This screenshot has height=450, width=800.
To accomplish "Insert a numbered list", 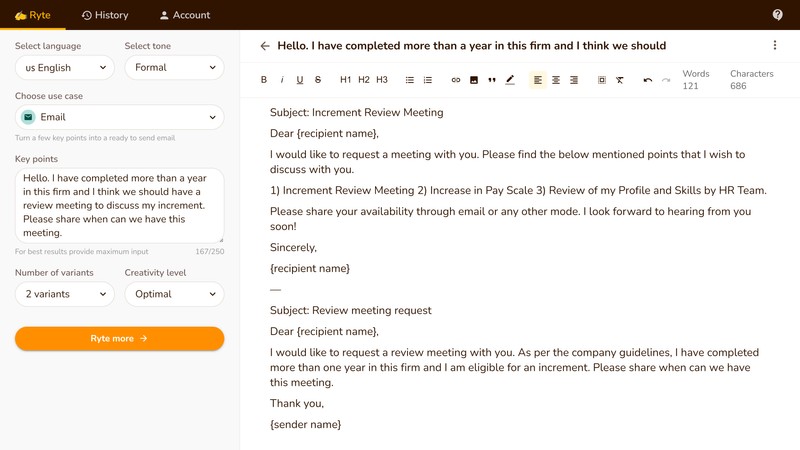I will [428, 80].
